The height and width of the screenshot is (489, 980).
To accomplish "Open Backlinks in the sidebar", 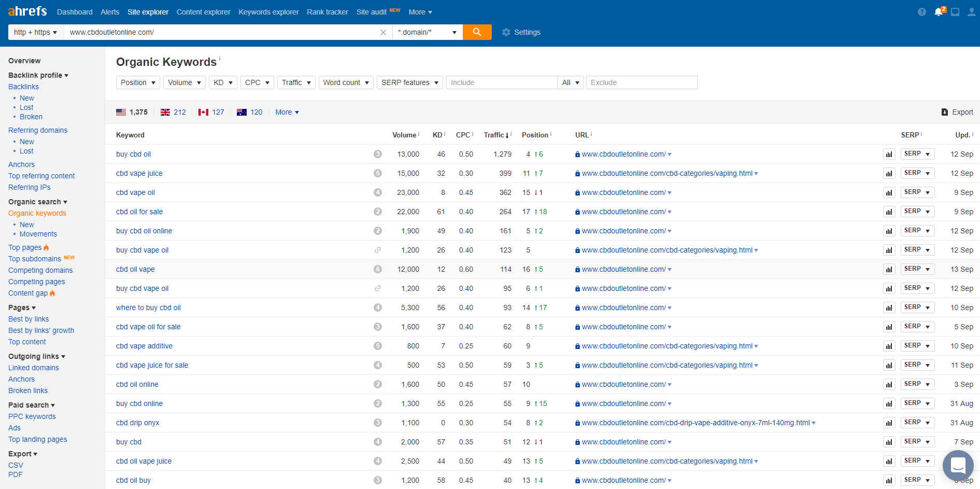I will coord(23,87).
